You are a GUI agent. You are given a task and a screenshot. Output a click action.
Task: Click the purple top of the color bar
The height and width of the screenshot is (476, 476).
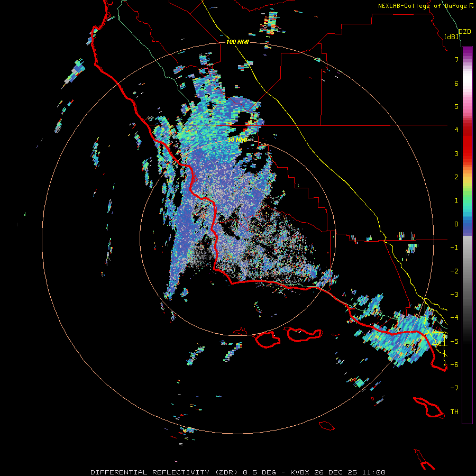(467, 52)
